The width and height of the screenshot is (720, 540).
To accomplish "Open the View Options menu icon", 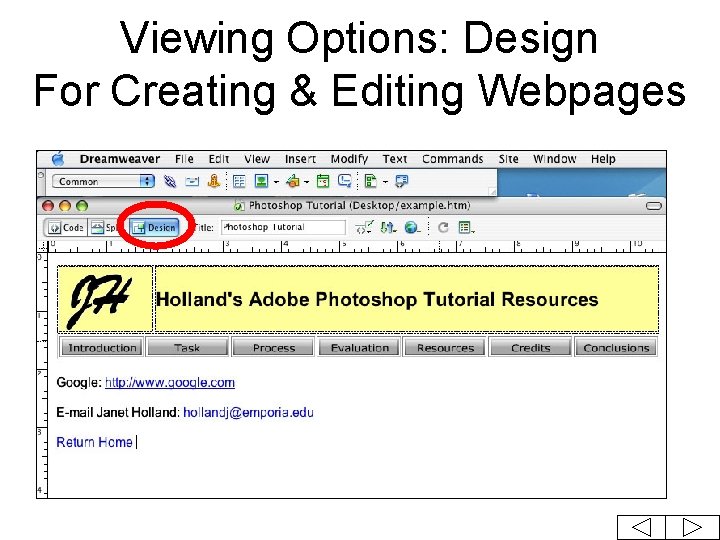I will pyautogui.click(x=467, y=227).
